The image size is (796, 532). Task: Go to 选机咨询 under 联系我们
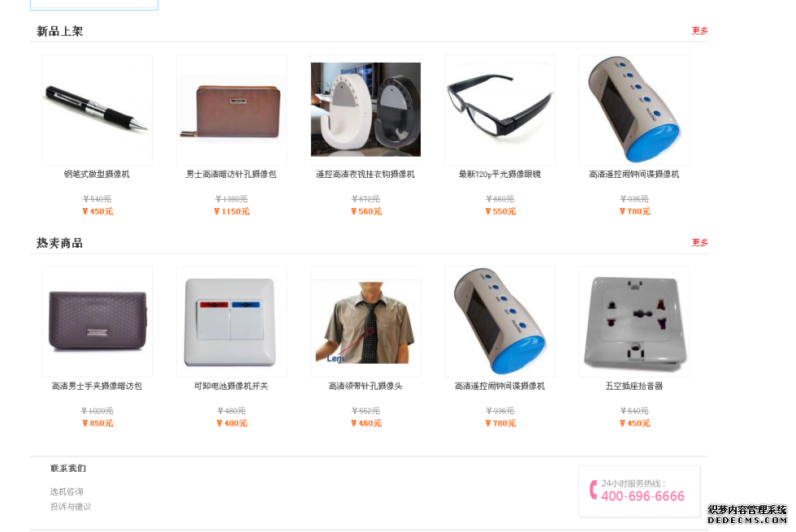click(x=67, y=491)
